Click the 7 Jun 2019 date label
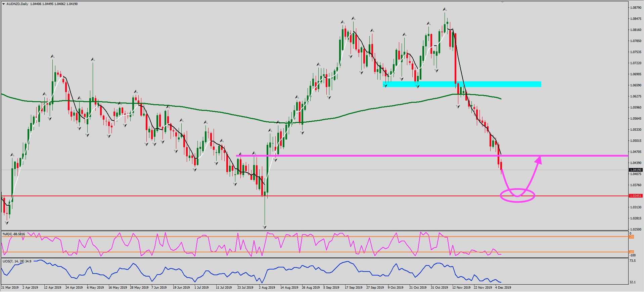Viewport: 644px width, 292px height. [x=159, y=288]
